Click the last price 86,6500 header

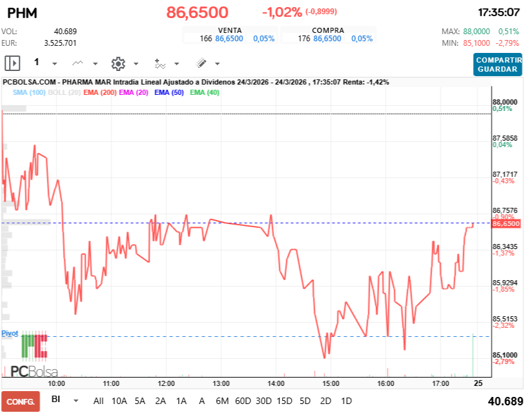pyautogui.click(x=197, y=12)
